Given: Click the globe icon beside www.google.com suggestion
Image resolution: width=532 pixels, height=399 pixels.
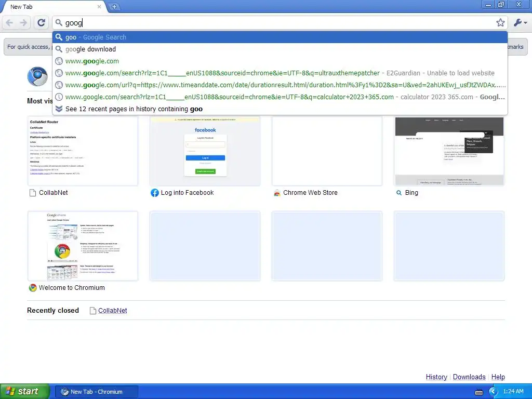Looking at the screenshot, I should [59, 61].
